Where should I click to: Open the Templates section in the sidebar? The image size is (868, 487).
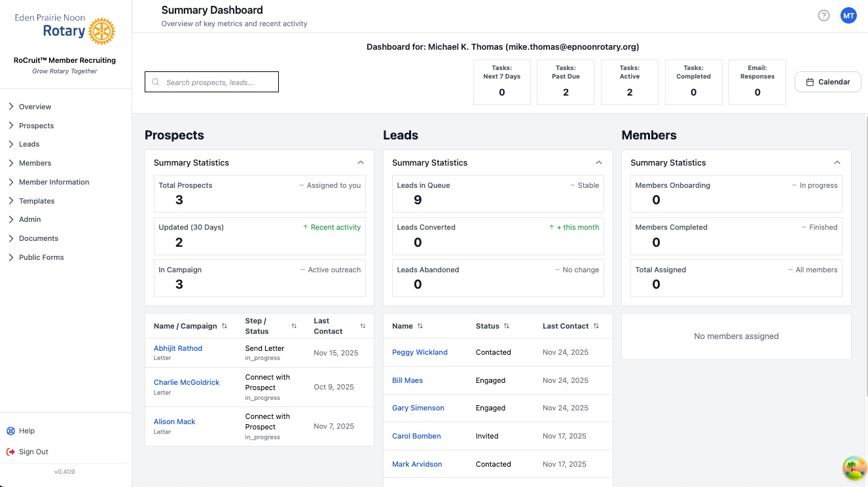37,200
